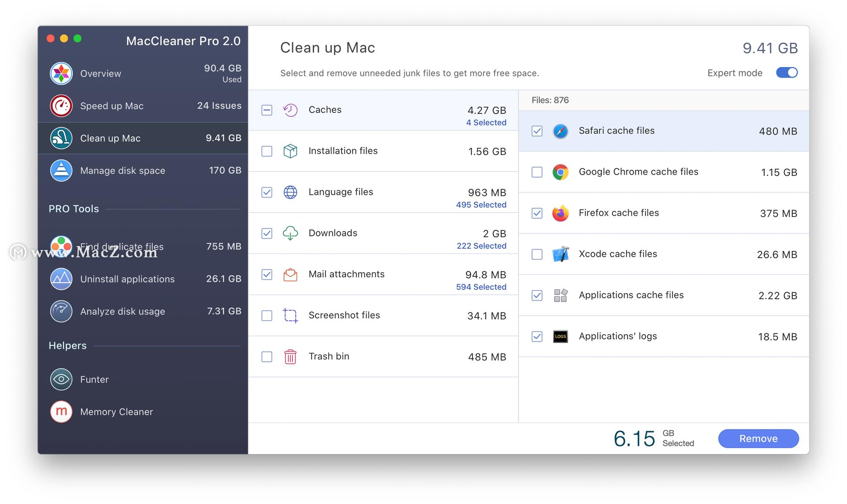The width and height of the screenshot is (847, 504).
Task: Turn off the Expert mode switch
Action: coord(787,73)
